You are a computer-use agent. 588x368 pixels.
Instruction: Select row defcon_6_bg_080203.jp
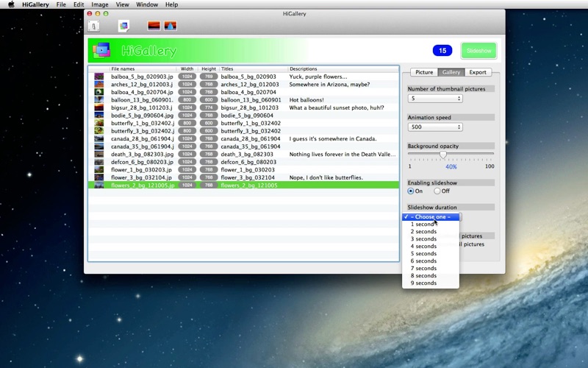point(244,162)
